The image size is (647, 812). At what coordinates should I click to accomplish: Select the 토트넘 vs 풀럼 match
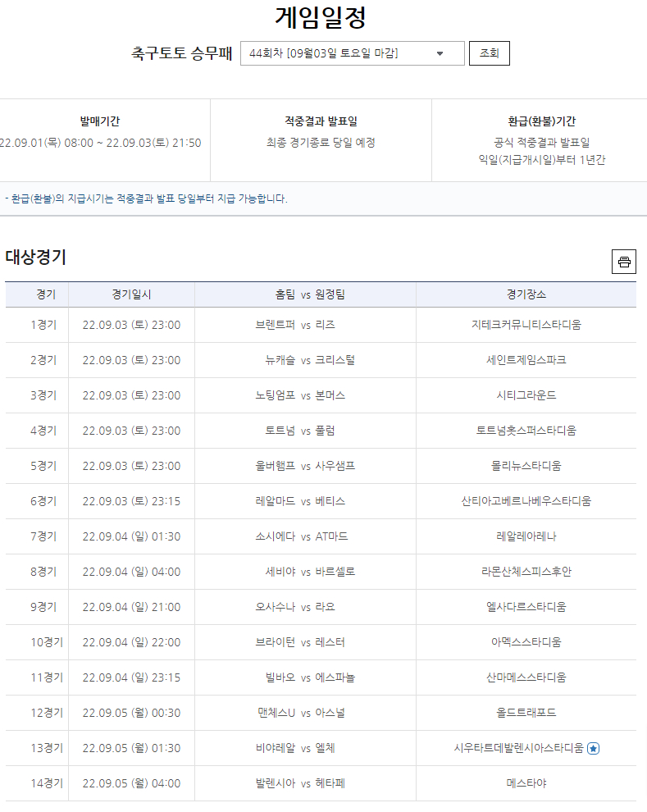300,431
